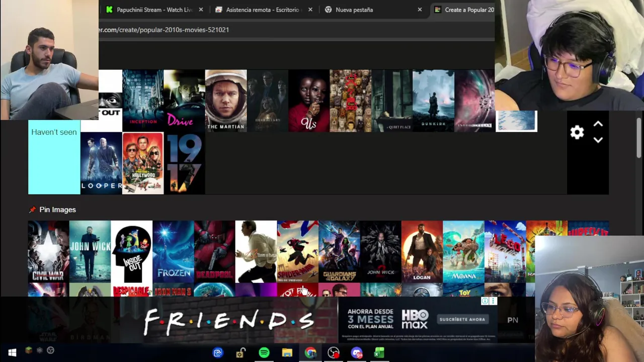Viewport: 644px width, 362px height.
Task: Select the 1917 poster
Action: [x=185, y=163]
